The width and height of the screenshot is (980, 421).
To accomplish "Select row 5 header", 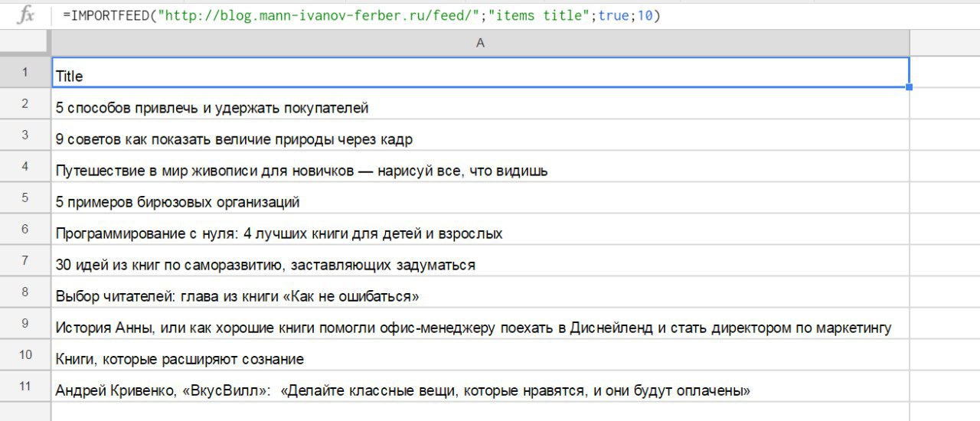I will 25,197.
